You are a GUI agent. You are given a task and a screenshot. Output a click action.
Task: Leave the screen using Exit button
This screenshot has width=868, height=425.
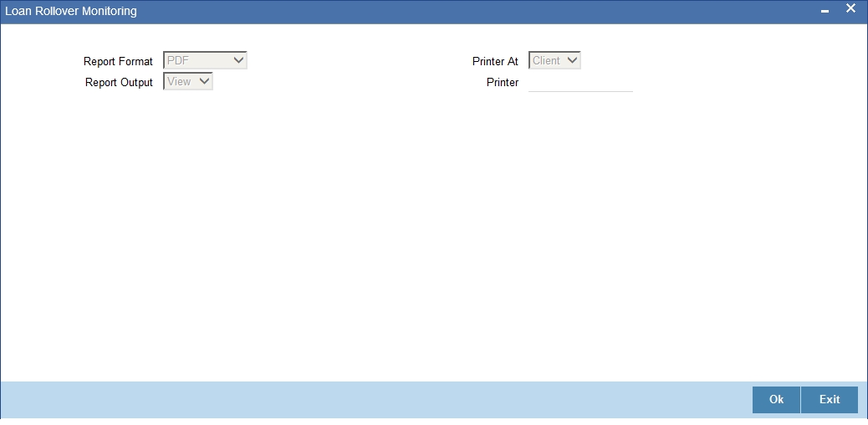[x=830, y=400]
